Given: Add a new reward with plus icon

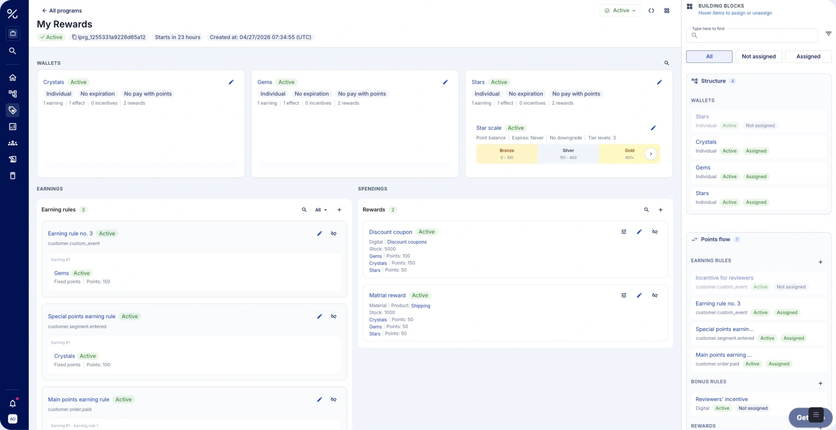Looking at the screenshot, I should tap(661, 210).
